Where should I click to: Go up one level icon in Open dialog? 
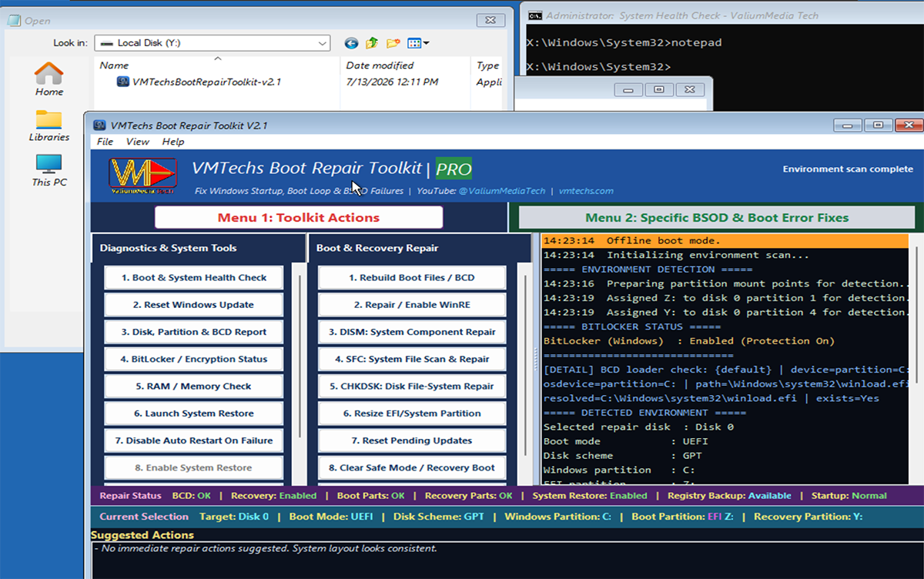pyautogui.click(x=372, y=43)
